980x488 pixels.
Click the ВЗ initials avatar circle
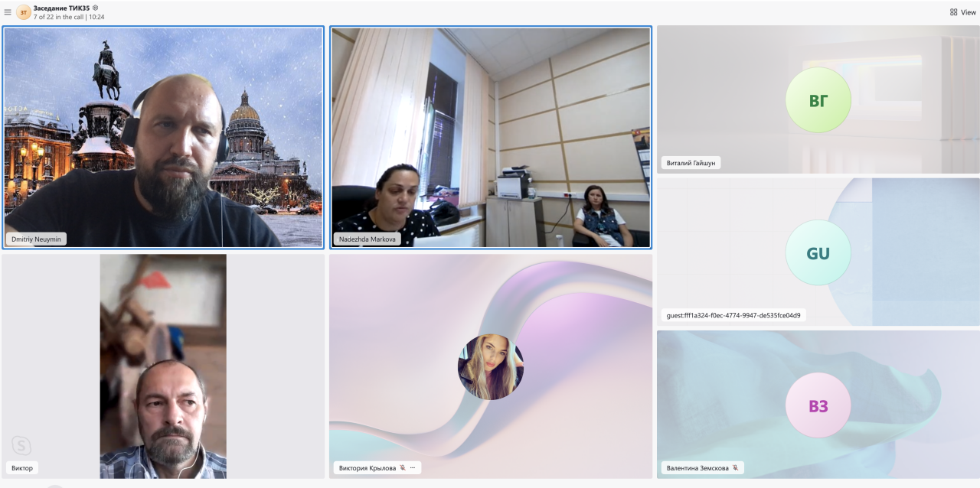click(818, 405)
